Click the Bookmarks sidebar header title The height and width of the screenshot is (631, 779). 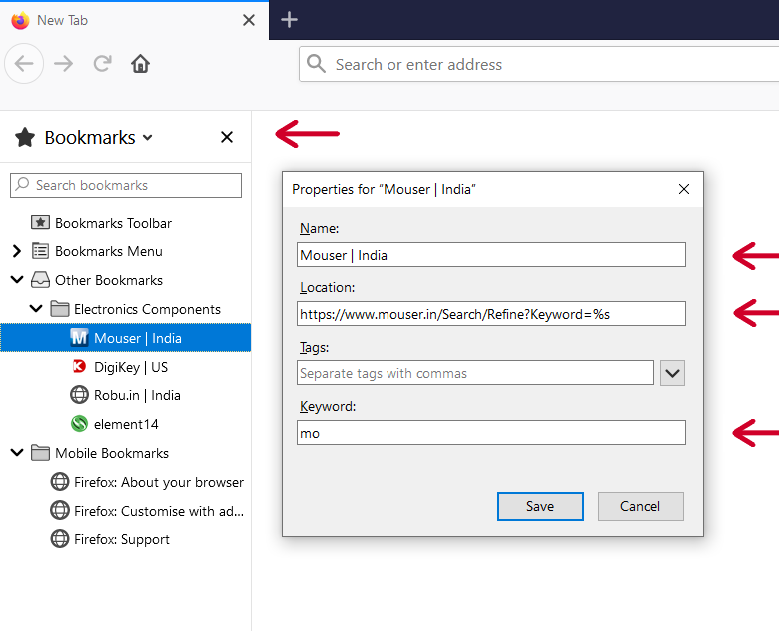click(x=90, y=138)
